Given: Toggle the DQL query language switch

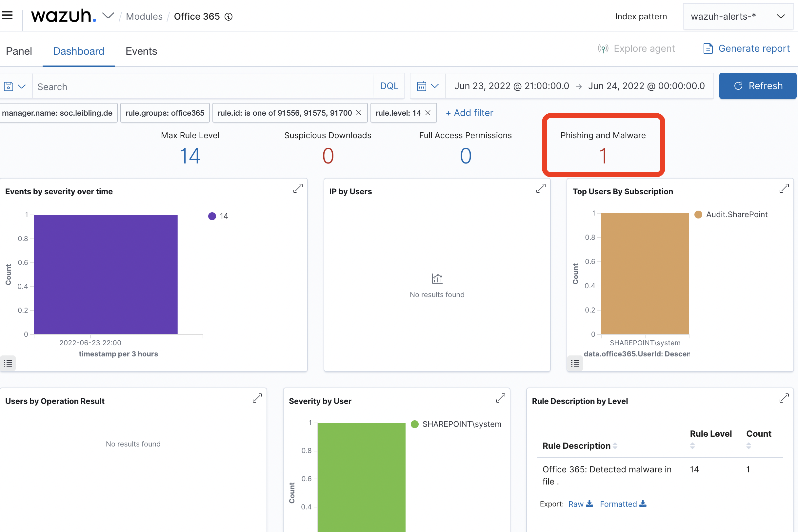Looking at the screenshot, I should tap(389, 86).
